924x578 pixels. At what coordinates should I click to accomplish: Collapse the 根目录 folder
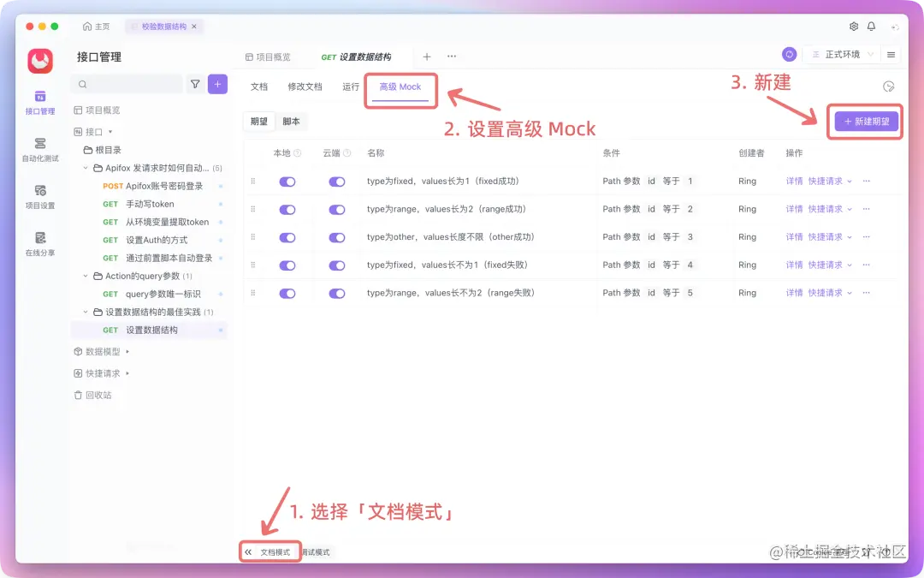(109, 151)
